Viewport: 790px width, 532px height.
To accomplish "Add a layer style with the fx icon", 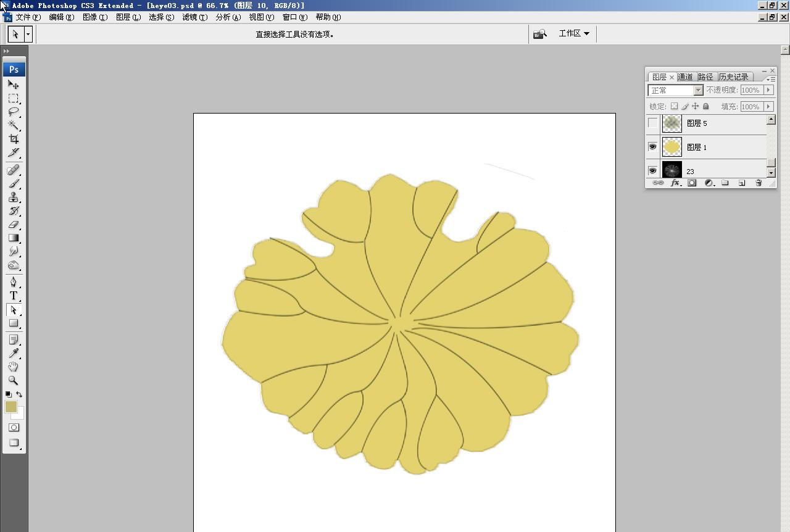I will point(676,183).
